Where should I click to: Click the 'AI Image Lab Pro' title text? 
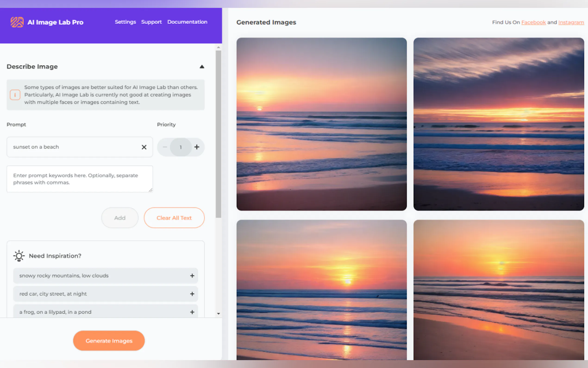point(55,22)
